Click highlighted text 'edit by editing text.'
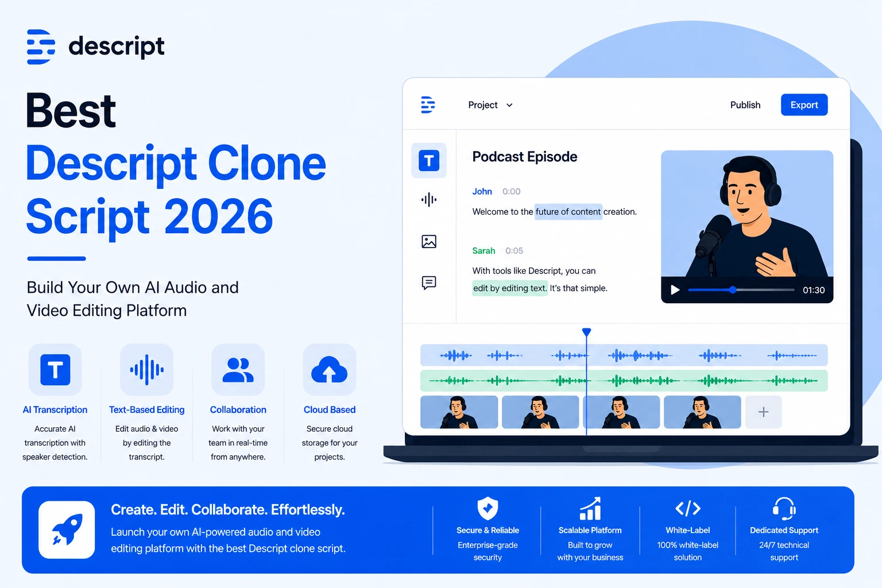This screenshot has height=588, width=882. coord(510,288)
